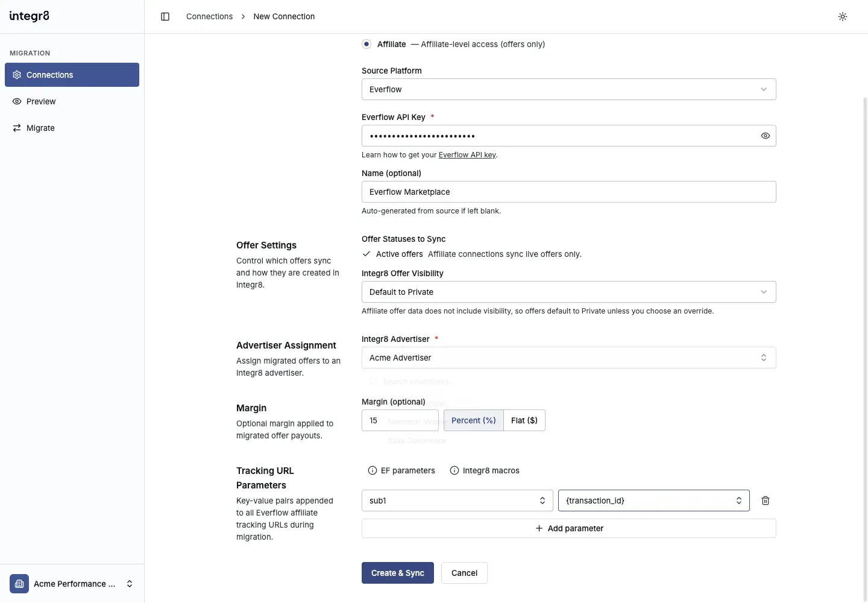This screenshot has width=868, height=603.
Task: Choose Flat ($) margin type
Action: point(524,420)
